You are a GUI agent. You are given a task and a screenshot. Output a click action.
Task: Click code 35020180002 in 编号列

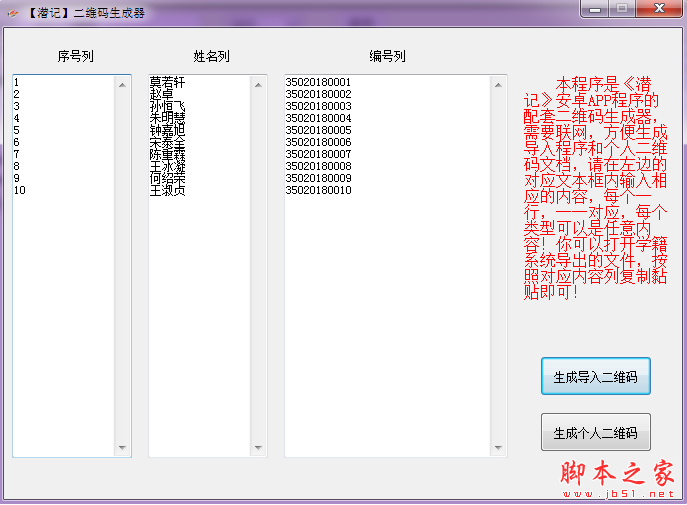click(x=319, y=94)
